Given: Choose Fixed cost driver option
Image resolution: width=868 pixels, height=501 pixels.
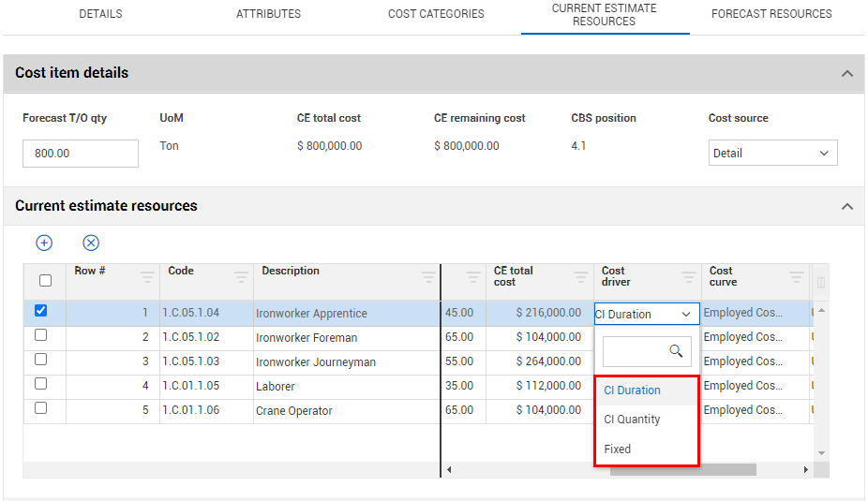Looking at the screenshot, I should tap(618, 449).
